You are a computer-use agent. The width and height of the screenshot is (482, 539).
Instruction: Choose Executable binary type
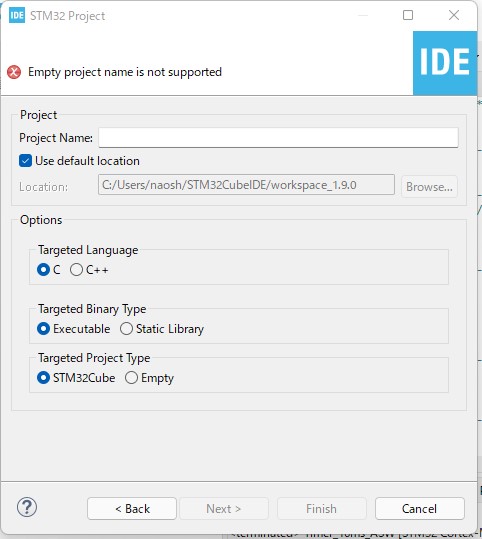point(43,329)
